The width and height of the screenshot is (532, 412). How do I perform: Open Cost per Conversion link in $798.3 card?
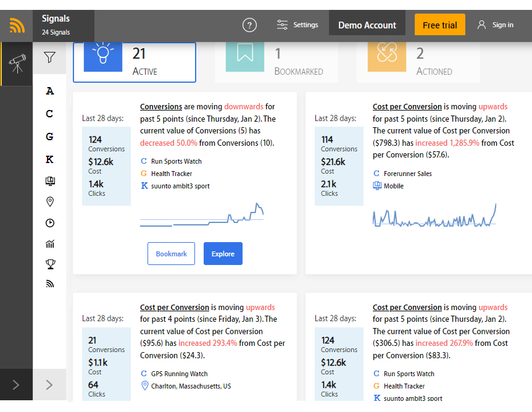(407, 107)
